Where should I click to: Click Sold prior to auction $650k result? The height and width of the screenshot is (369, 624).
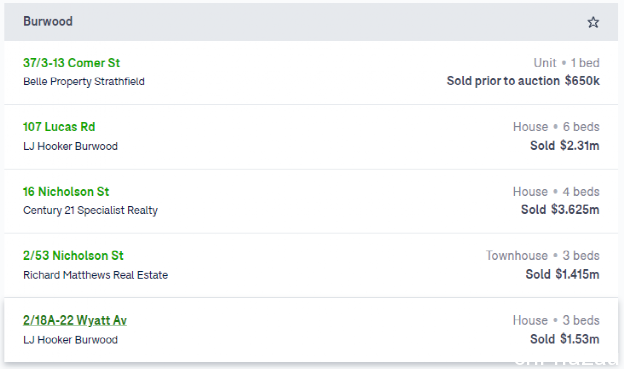tap(523, 81)
